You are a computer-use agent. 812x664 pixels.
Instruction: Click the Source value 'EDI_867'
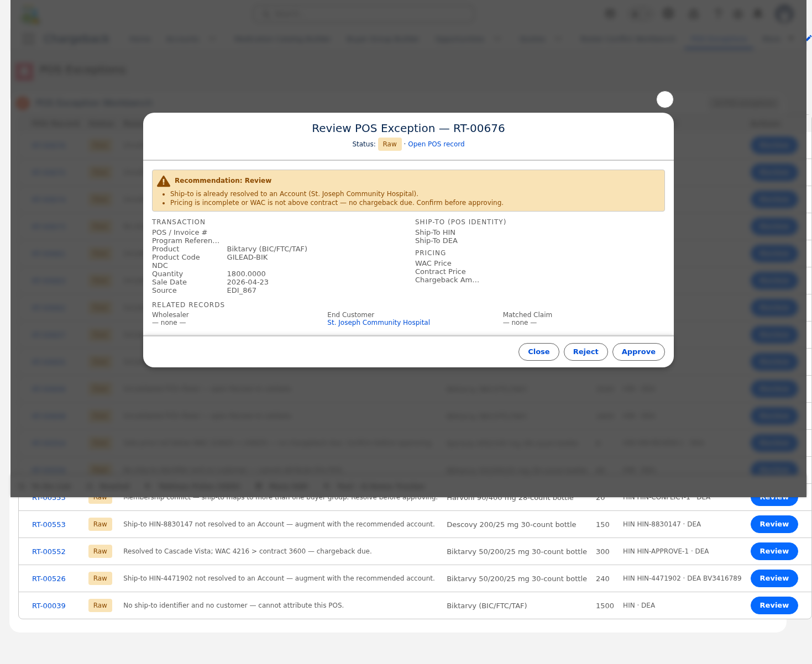pyautogui.click(x=242, y=291)
